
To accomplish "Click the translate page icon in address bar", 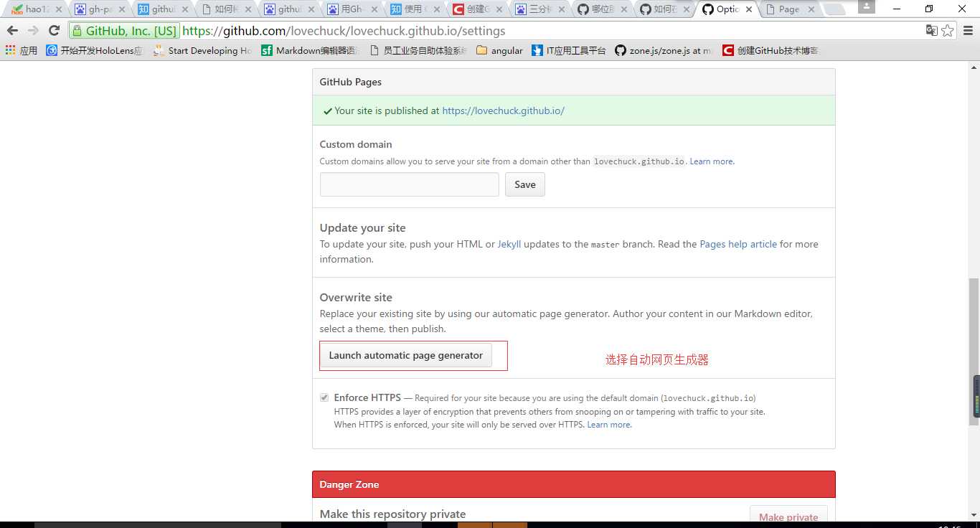I will pos(931,30).
